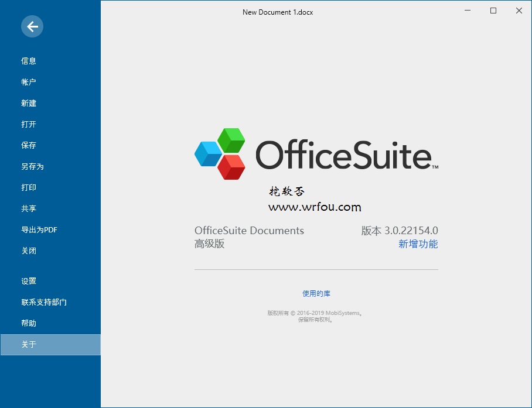Choose 打开 in the sidebar
This screenshot has width=532, height=408.
29,124
